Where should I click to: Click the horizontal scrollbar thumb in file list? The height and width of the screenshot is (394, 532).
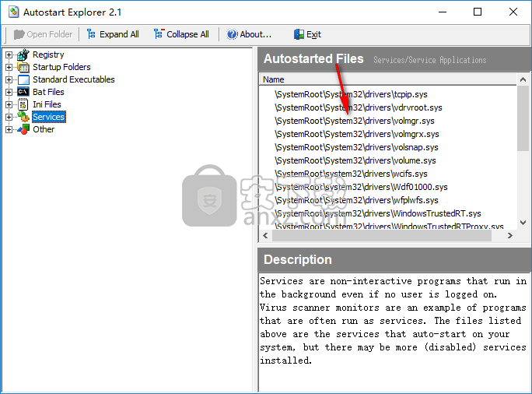(x=382, y=235)
